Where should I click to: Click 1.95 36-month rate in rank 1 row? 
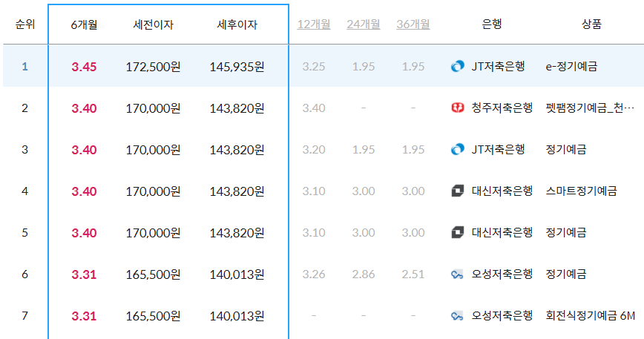(413, 67)
